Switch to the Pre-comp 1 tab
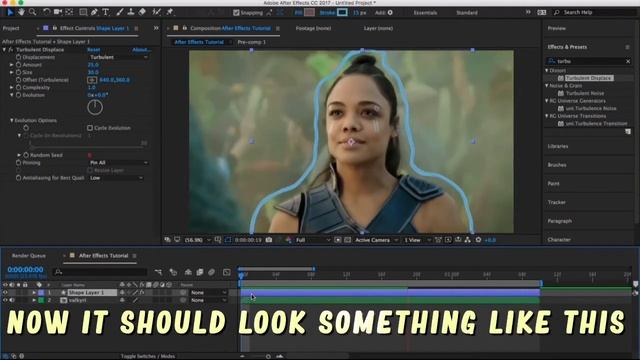Image resolution: width=640 pixels, height=360 pixels. point(251,42)
